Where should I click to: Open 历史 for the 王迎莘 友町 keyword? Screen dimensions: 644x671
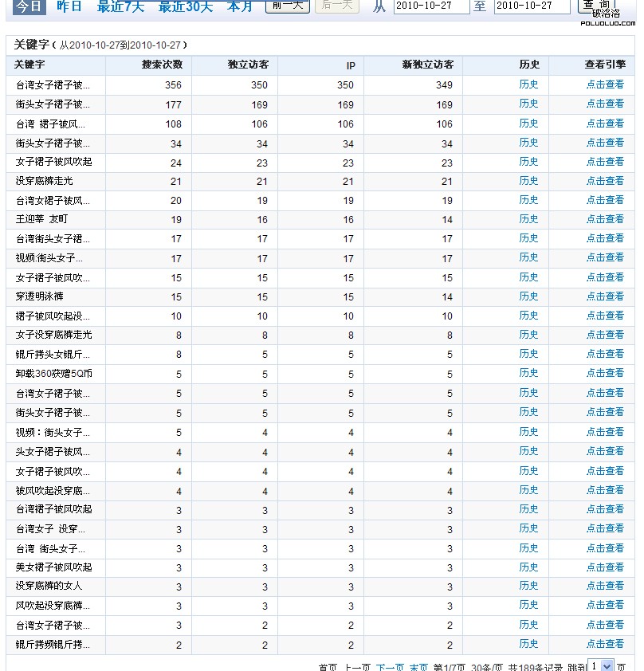[x=528, y=219]
